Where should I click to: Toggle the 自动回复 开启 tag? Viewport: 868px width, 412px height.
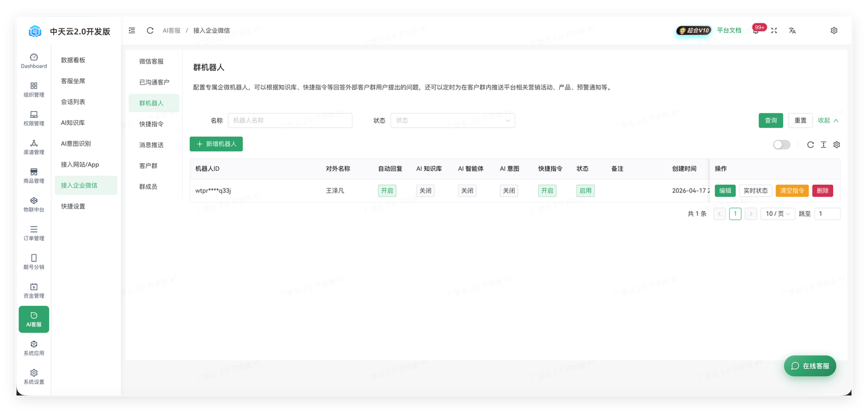pos(387,190)
